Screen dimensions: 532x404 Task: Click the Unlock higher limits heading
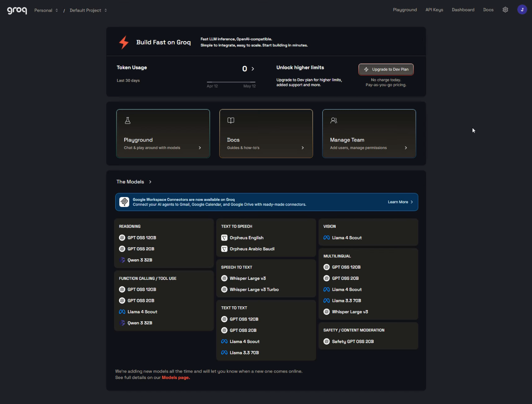[x=300, y=67]
